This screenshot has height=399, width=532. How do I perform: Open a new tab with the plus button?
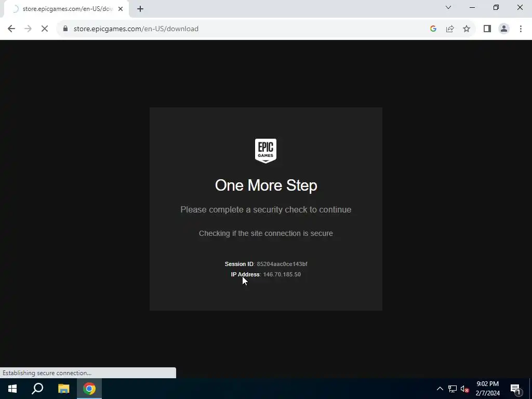pos(140,9)
